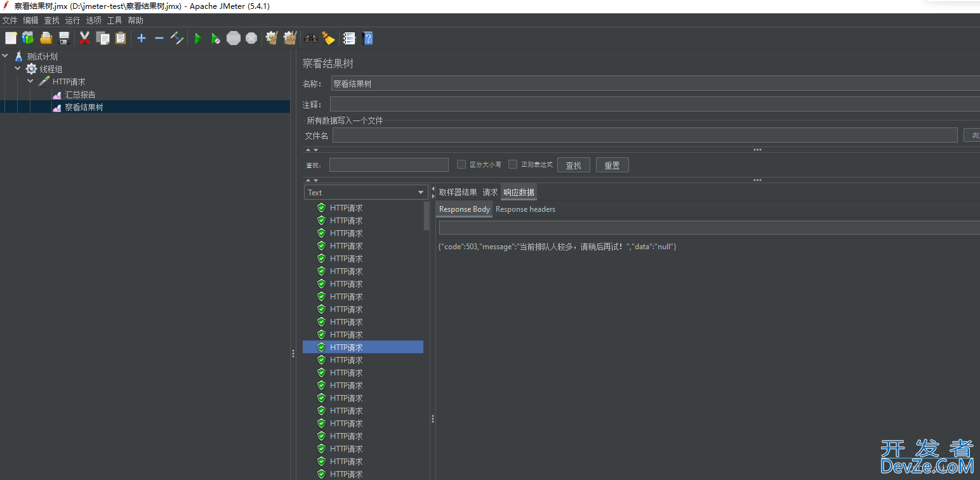980x480 pixels.
Task: Open the 工具 menu
Action: 114,20
